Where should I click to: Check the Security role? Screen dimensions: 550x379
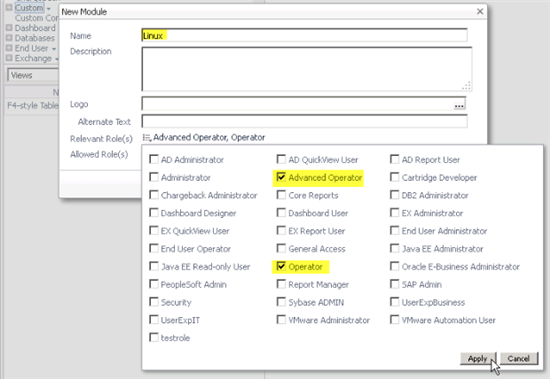click(154, 302)
